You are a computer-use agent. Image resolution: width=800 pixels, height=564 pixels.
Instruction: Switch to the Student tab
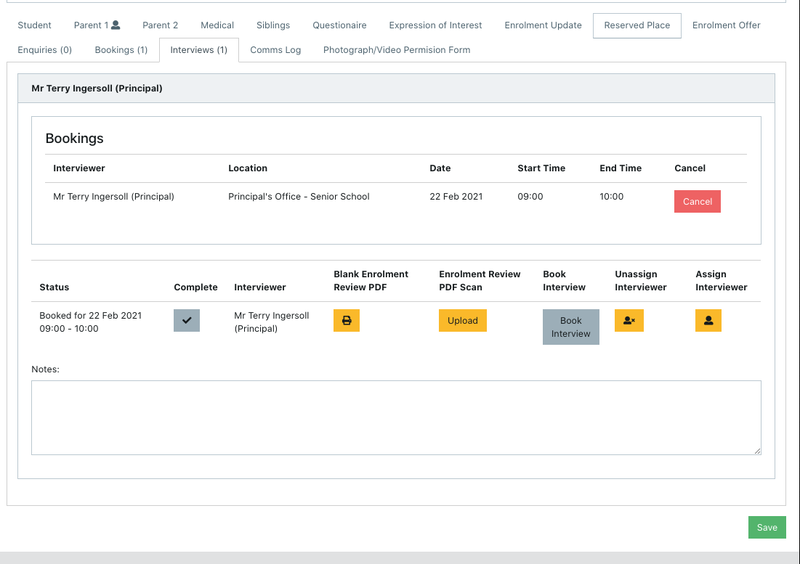click(x=34, y=25)
